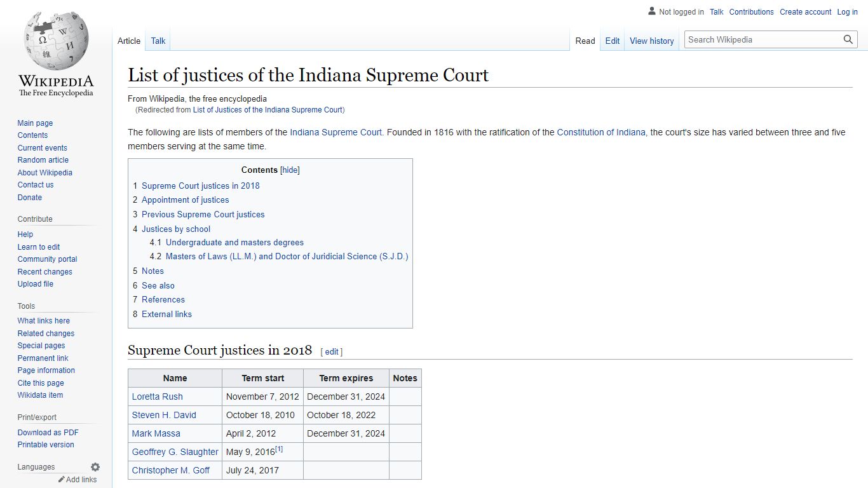The width and height of the screenshot is (868, 488).
Task: Open Current events
Action: pyautogui.click(x=42, y=148)
